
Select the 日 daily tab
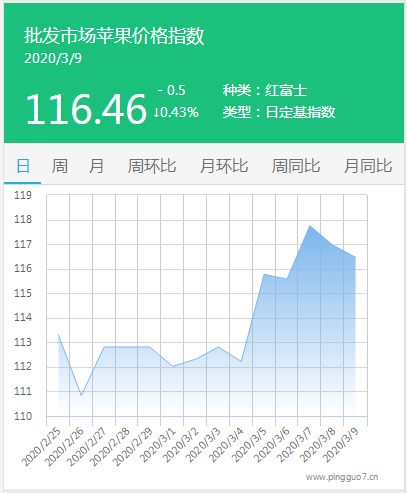tap(23, 166)
